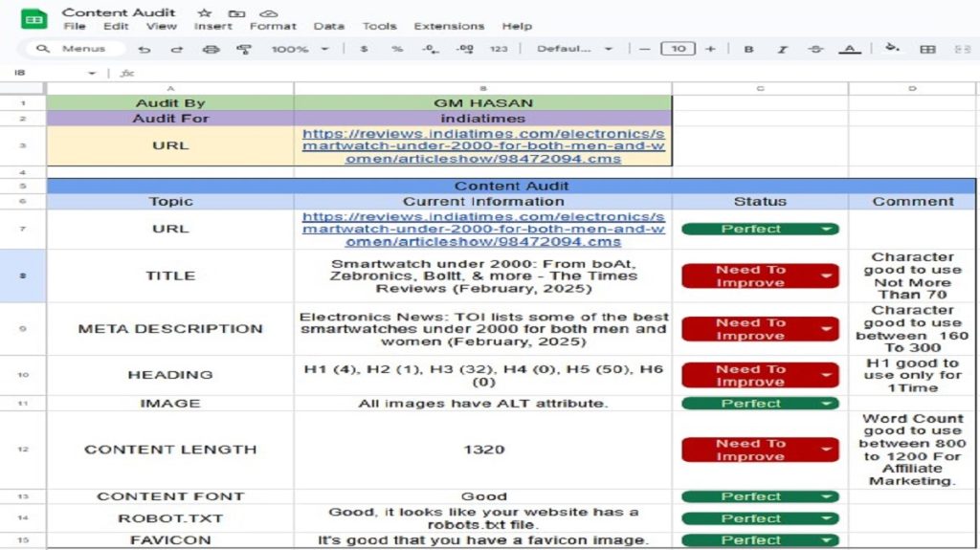Open the Data menu
This screenshot has width=980, height=550.
329,26
